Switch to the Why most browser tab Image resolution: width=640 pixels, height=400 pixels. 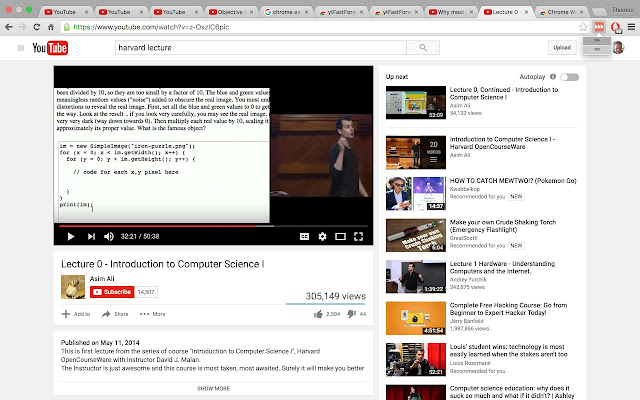click(x=451, y=12)
